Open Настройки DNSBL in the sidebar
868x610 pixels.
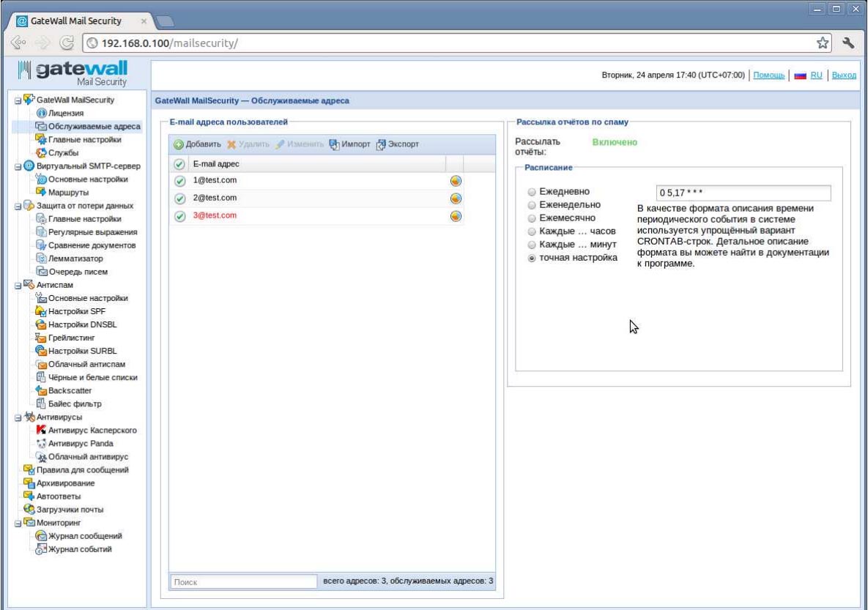click(81, 324)
